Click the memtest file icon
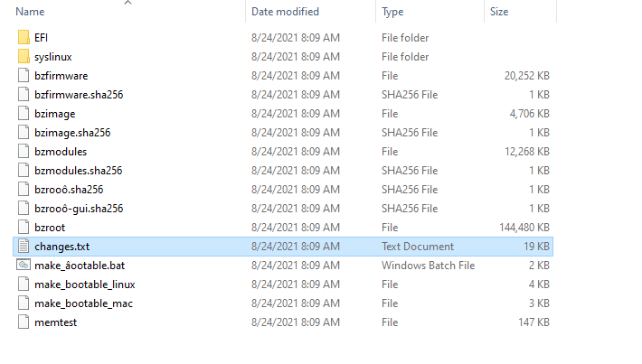The width and height of the screenshot is (642, 364). 24,322
